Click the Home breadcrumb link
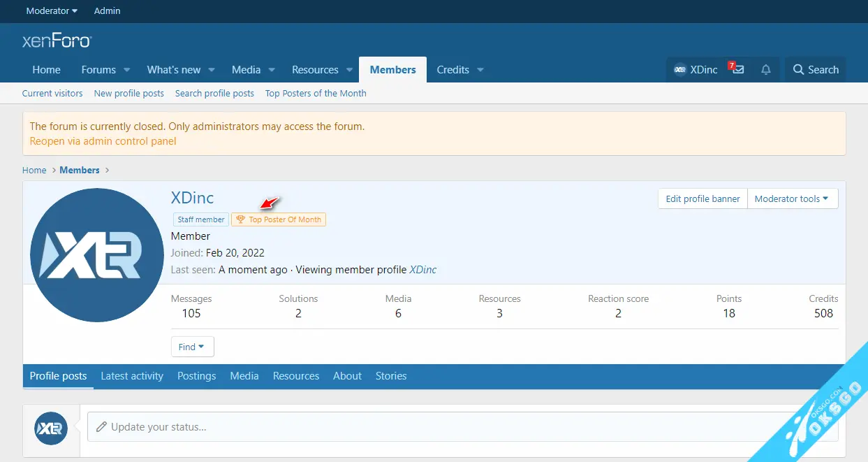 pos(34,170)
